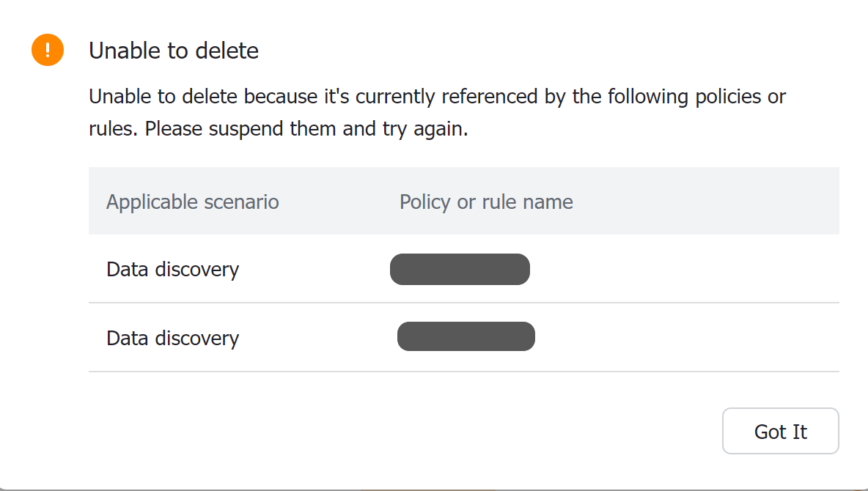This screenshot has width=868, height=491.
Task: Click the policy name pill in the first row
Action: coord(460,269)
